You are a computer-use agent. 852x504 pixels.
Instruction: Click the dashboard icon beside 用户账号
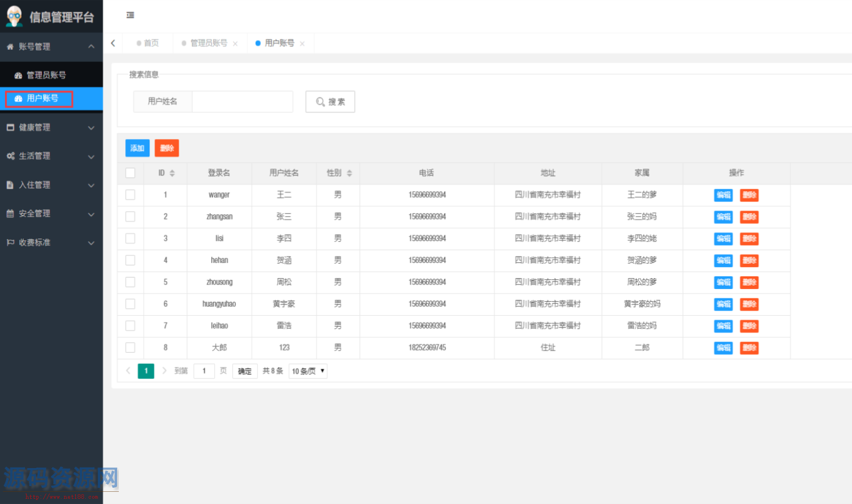click(19, 98)
